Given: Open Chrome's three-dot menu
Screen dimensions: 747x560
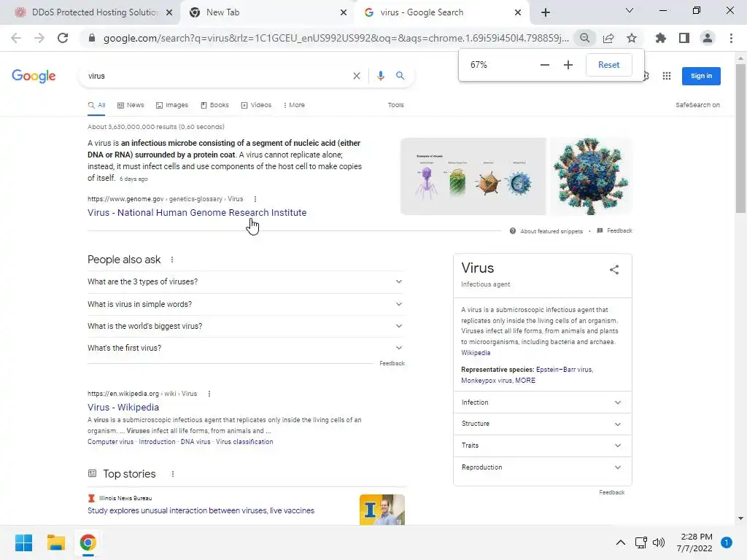Looking at the screenshot, I should [731, 38].
